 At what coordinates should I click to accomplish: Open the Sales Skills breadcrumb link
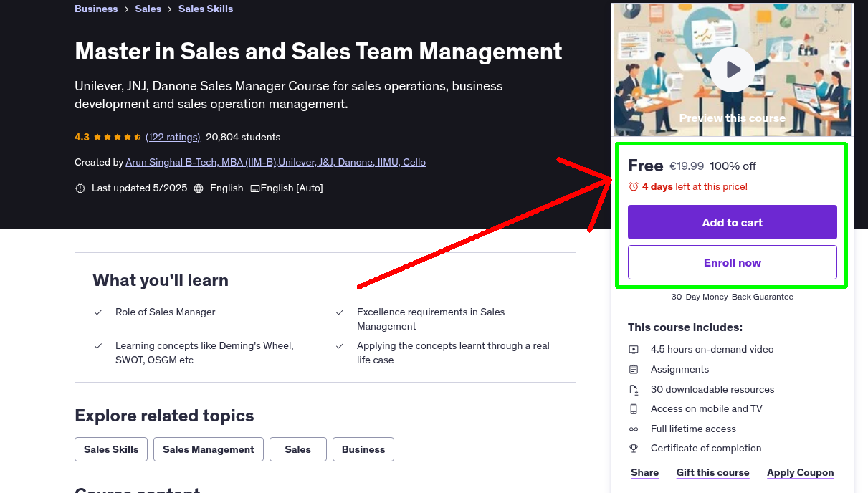pos(206,9)
